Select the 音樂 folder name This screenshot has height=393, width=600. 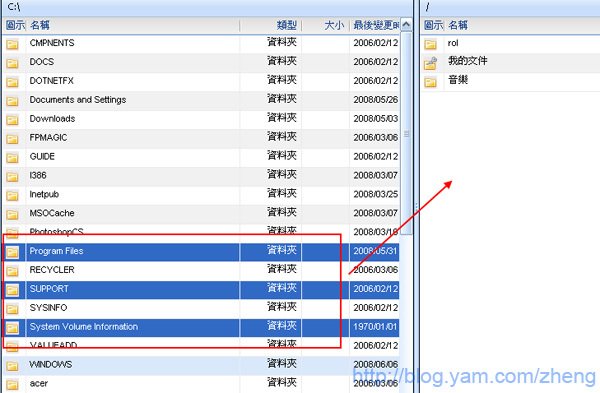pyautogui.click(x=458, y=80)
